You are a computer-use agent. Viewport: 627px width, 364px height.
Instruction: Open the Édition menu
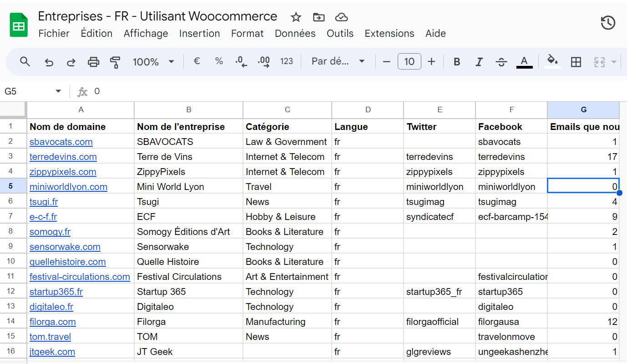pos(96,33)
